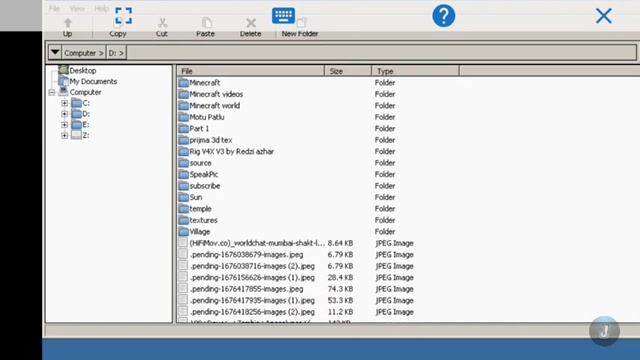Select the Computer tree label

pyautogui.click(x=85, y=92)
